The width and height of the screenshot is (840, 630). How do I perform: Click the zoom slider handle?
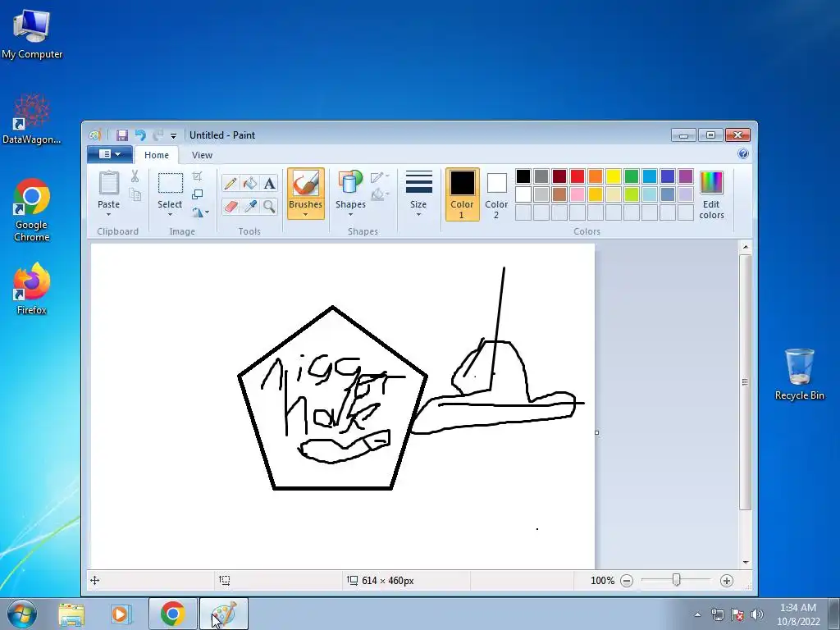677,580
